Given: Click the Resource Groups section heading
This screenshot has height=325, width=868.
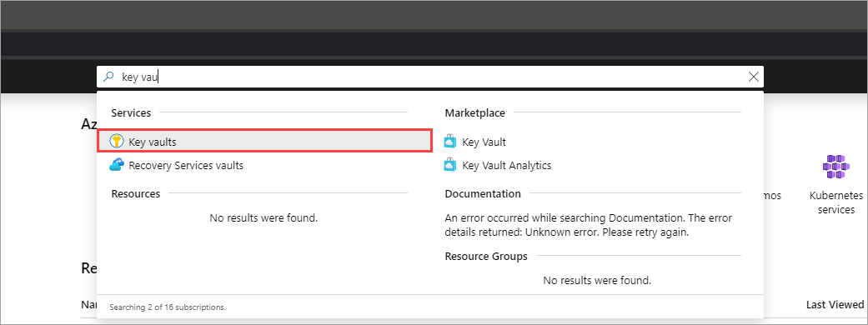Looking at the screenshot, I should pyautogui.click(x=486, y=257).
